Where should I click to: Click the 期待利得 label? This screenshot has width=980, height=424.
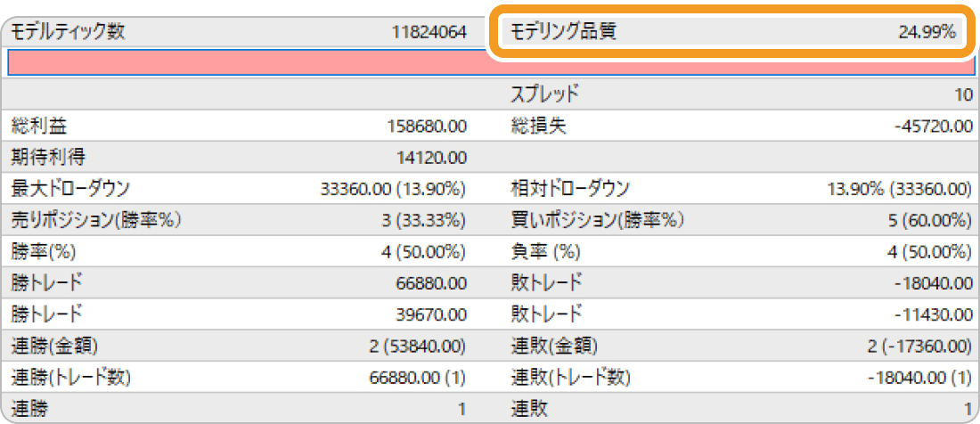[47, 158]
